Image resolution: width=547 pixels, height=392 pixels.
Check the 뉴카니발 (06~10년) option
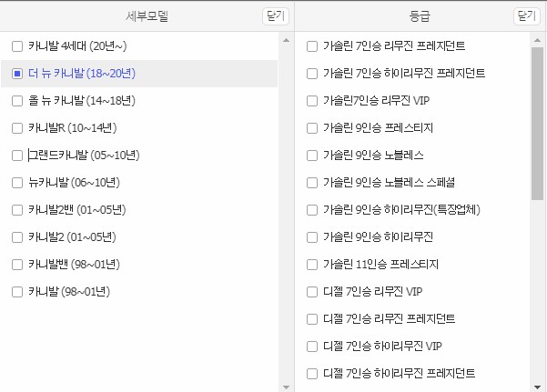click(17, 183)
